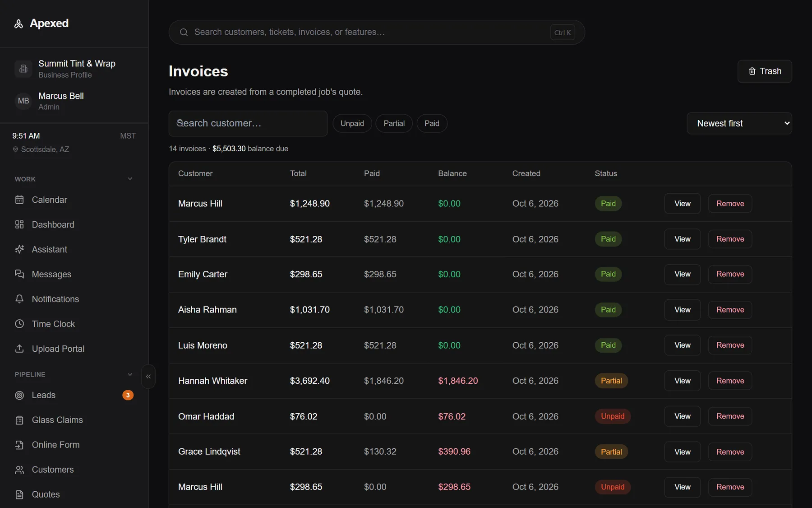Open the Summit Tint & Wrap business profile icon
The image size is (812, 508).
click(x=23, y=69)
